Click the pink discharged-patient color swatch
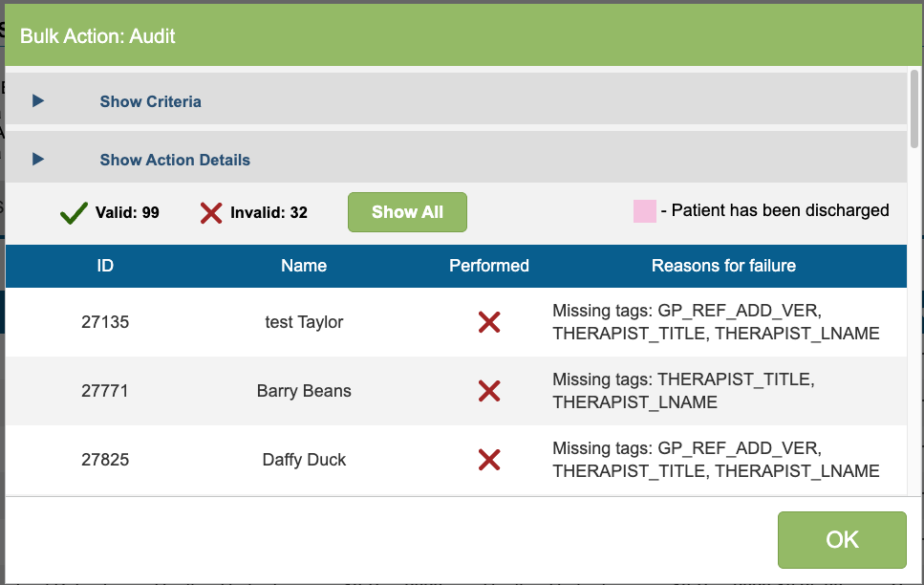The height and width of the screenshot is (585, 924). click(x=645, y=211)
